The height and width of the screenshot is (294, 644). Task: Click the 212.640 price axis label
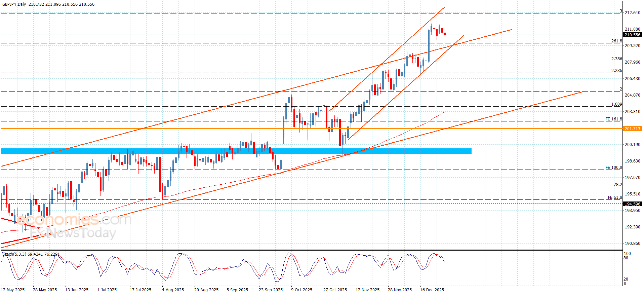click(632, 13)
